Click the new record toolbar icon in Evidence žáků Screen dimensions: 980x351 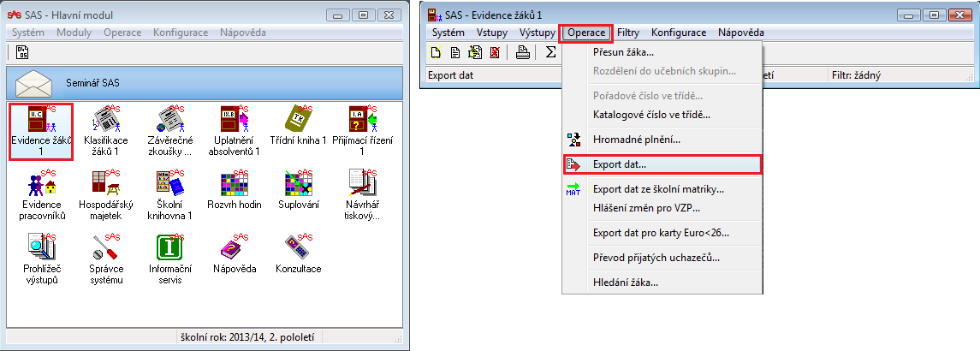[437, 52]
